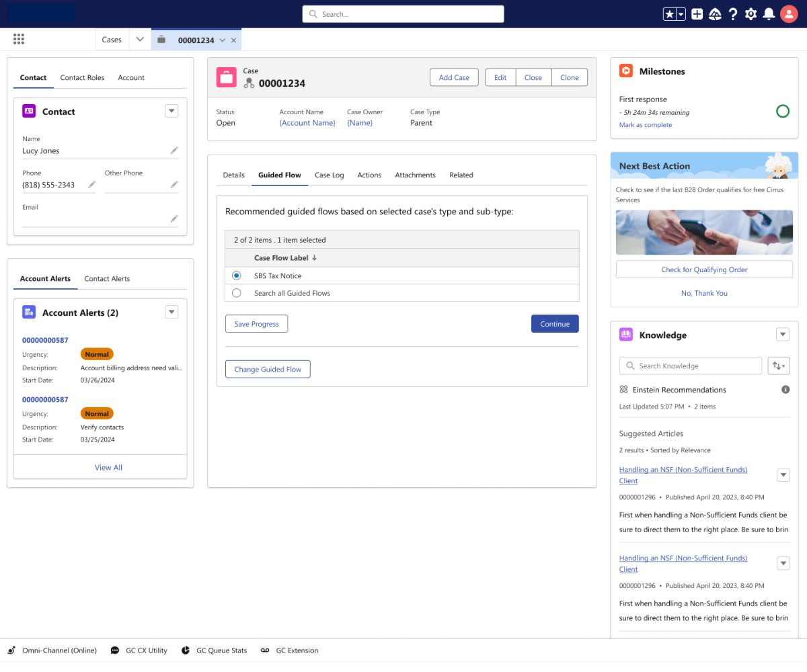Screen dimensions: 807x672
Task: Open the App Launcher grid icon
Action: (19, 40)
